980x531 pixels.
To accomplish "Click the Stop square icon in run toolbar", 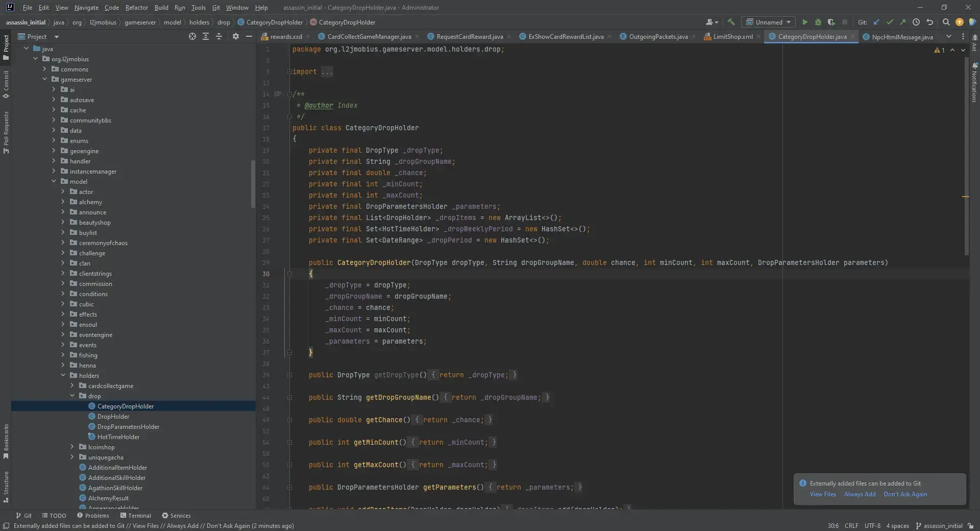I will coord(845,22).
